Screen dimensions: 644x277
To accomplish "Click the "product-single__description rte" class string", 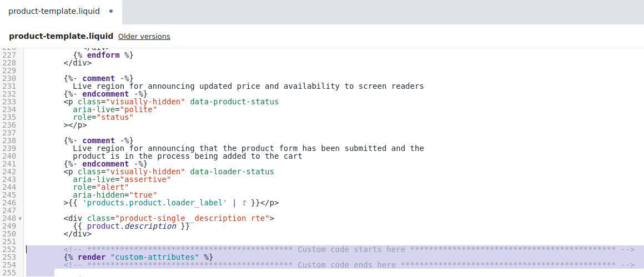I will (192, 218).
